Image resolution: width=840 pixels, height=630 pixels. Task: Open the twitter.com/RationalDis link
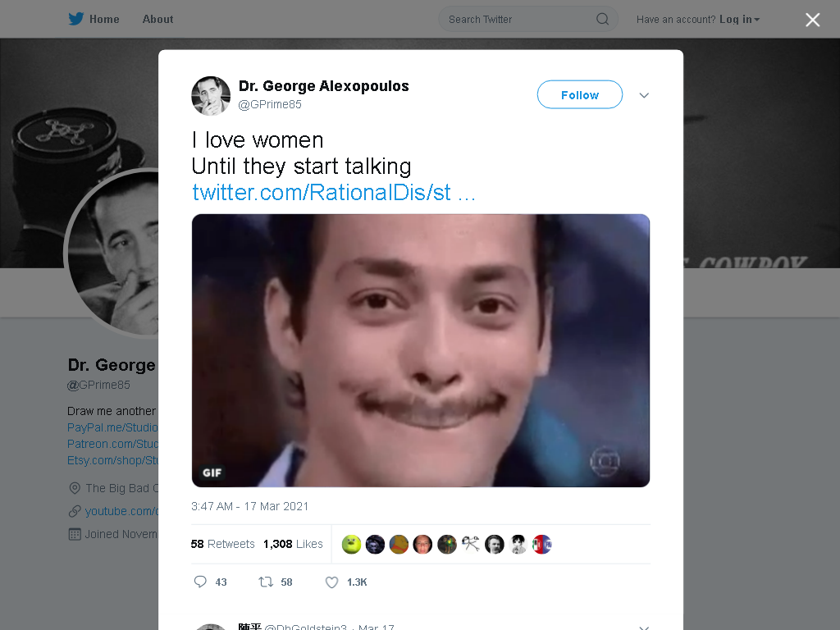333,192
